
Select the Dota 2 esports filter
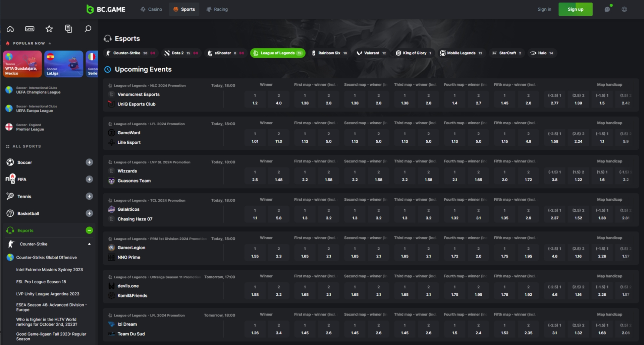point(181,53)
